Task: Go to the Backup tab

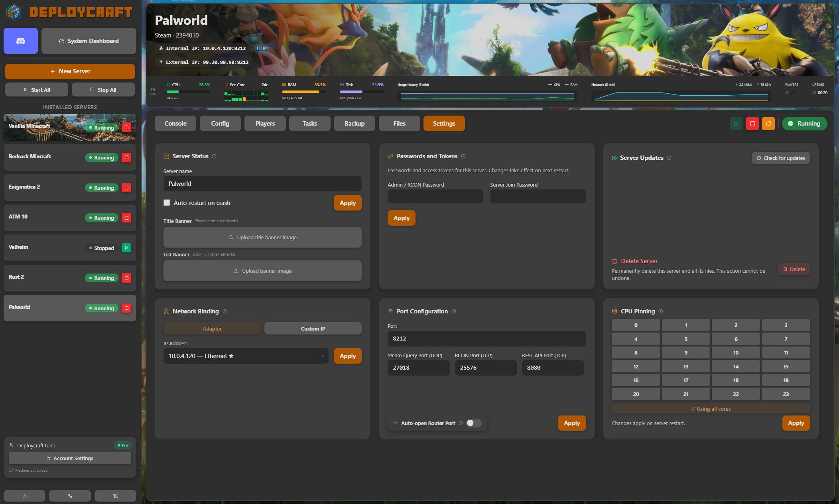Action: tap(355, 124)
